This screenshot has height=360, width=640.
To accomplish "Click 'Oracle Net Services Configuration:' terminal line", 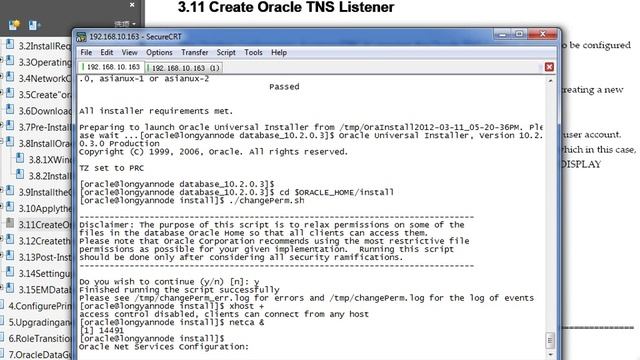I will pyautogui.click(x=164, y=347).
